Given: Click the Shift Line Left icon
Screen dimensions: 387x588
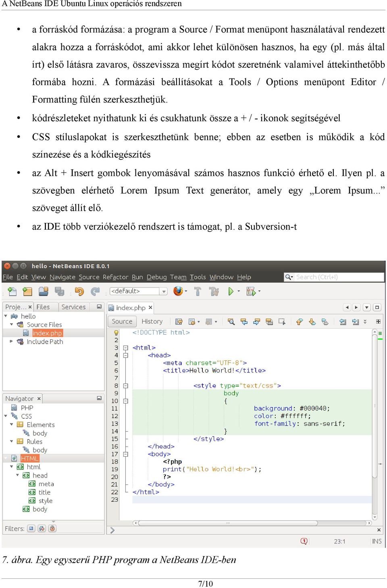Looking at the screenshot, I should 343,322.
